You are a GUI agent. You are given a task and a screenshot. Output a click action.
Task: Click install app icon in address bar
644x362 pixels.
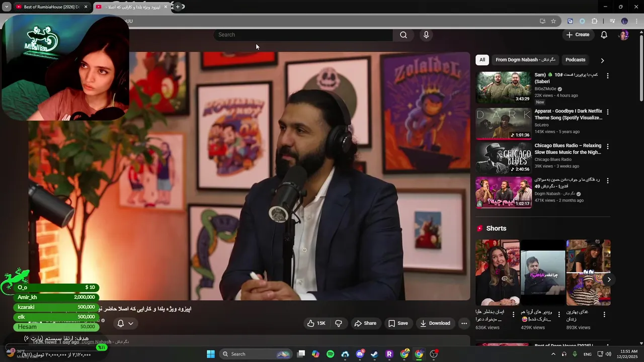tap(542, 21)
